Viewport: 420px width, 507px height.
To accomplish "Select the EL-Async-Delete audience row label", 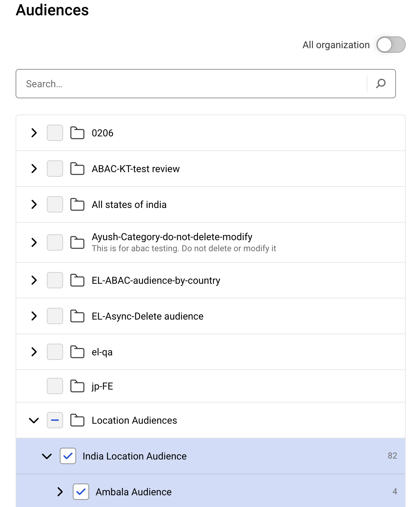I will point(148,316).
